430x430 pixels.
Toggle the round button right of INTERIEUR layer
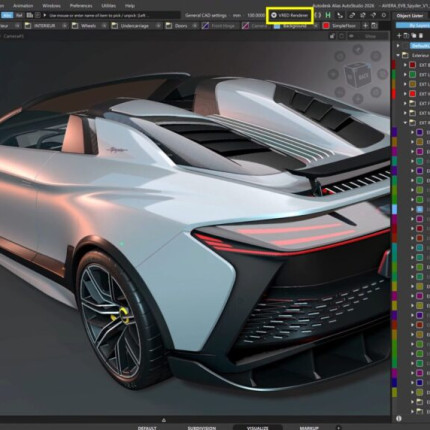pos(65,26)
